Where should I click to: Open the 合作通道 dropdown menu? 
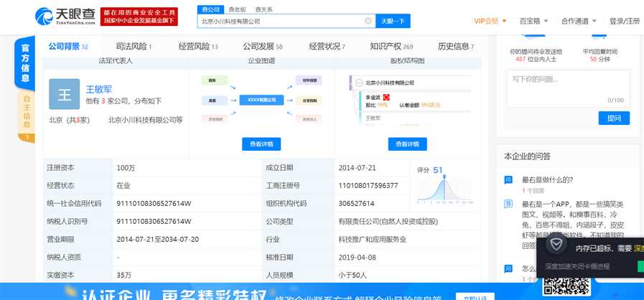(579, 21)
